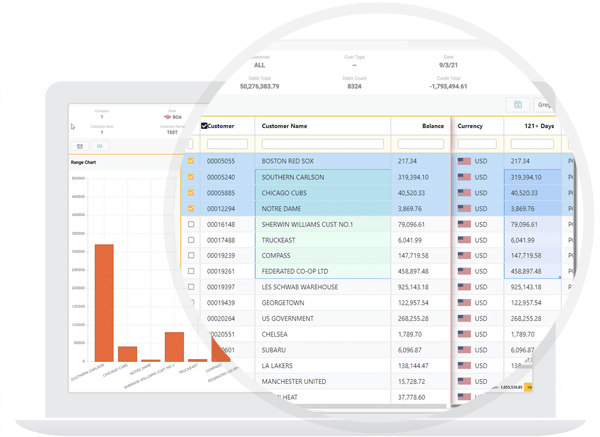Image resolution: width=600 pixels, height=437 pixels.
Task: Sort by the Customer Name column header
Action: (285, 126)
